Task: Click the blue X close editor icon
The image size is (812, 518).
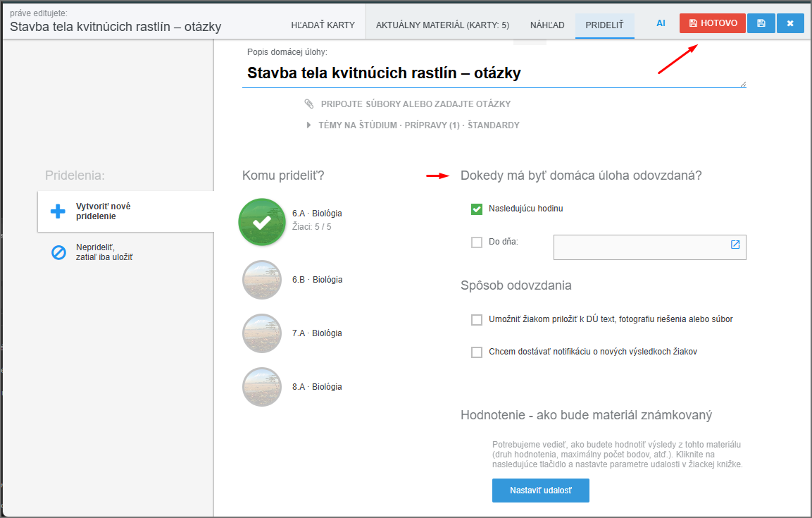Action: tap(790, 23)
